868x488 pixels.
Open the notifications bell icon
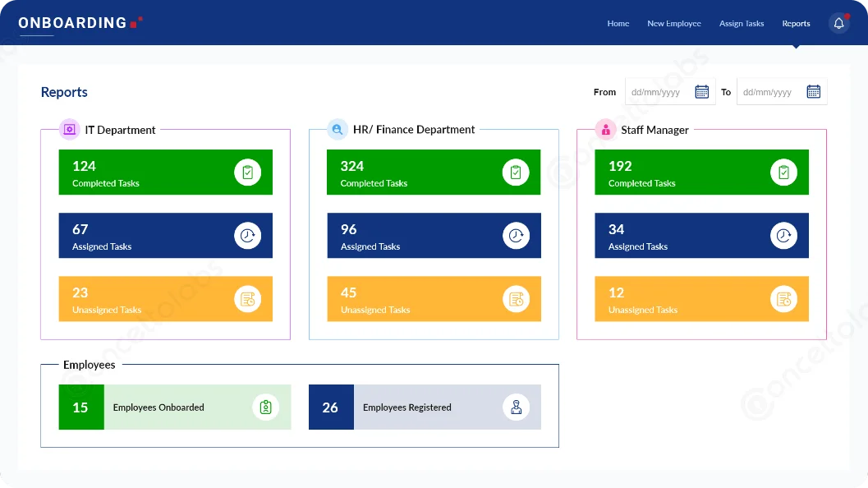tap(838, 24)
